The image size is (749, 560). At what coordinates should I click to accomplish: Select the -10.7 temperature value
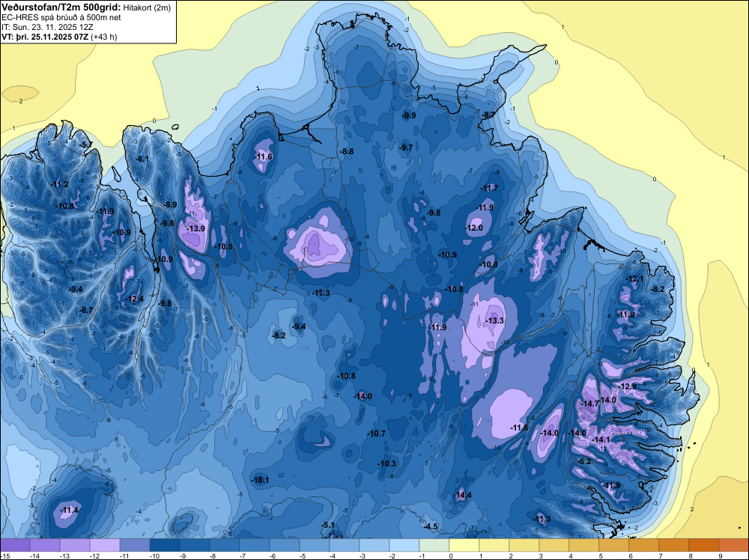click(x=377, y=433)
